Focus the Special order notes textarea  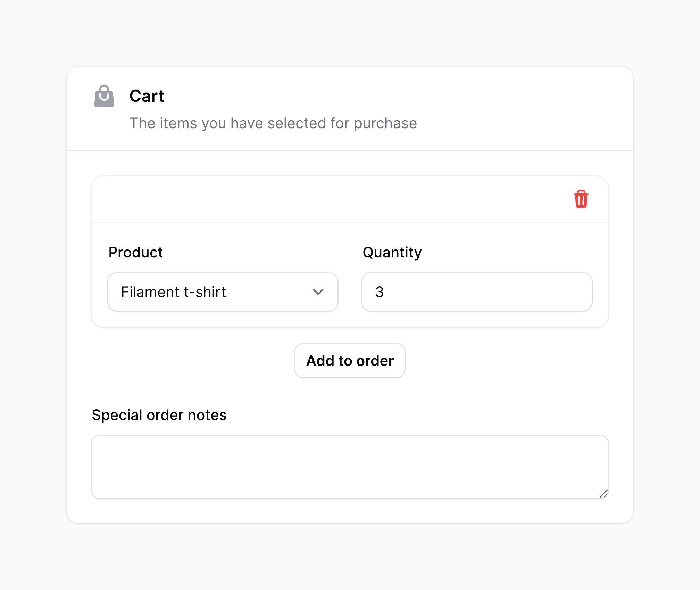pyautogui.click(x=350, y=467)
